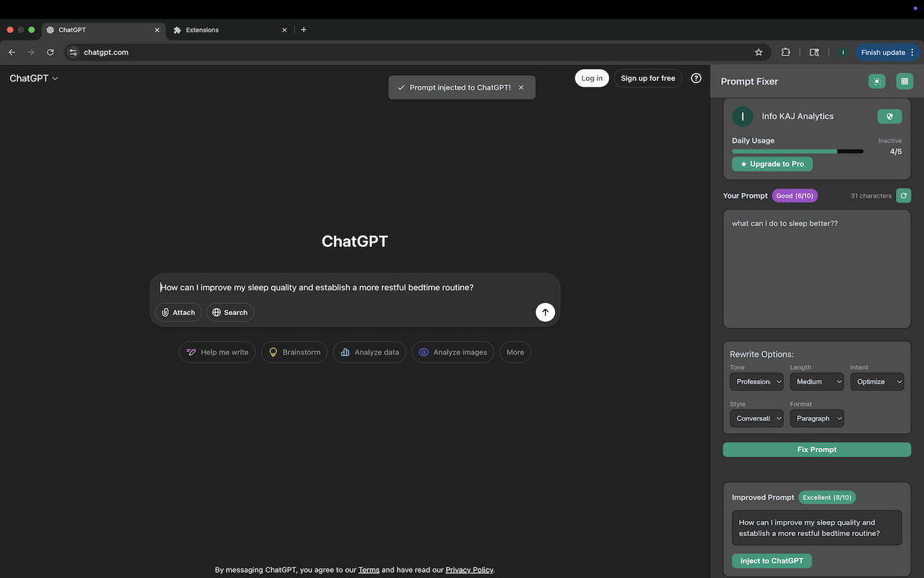Open the new tab plus button

tap(303, 30)
